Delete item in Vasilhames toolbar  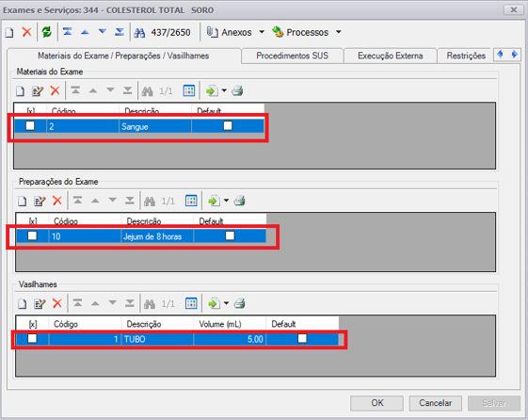point(57,303)
